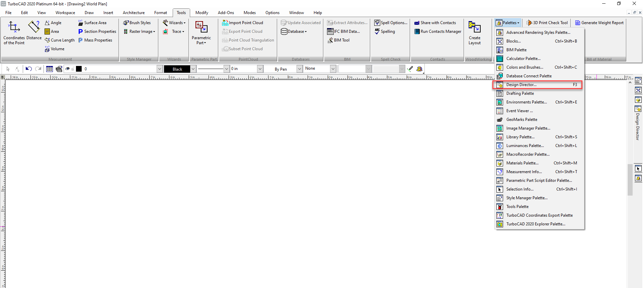Viewport: 644px width, 288px height.
Task: Run the Spelling check
Action: click(x=385, y=31)
